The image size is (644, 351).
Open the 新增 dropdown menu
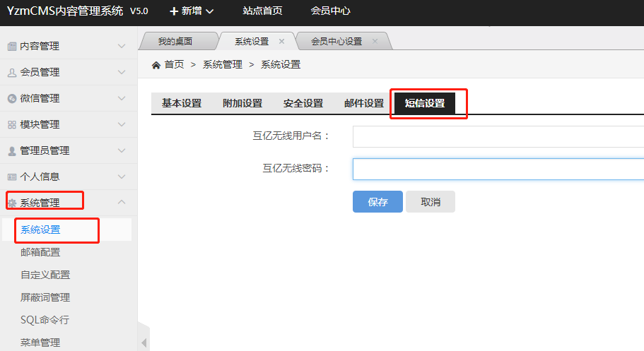click(x=191, y=11)
